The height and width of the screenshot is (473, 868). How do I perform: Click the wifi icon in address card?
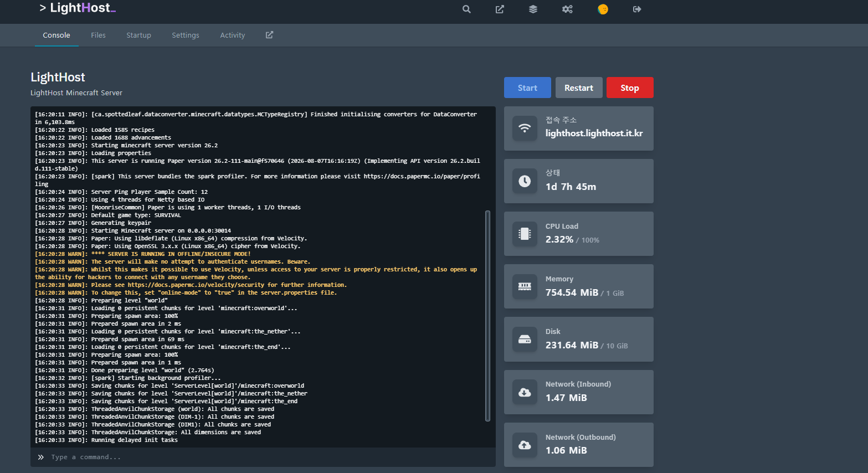tap(525, 128)
